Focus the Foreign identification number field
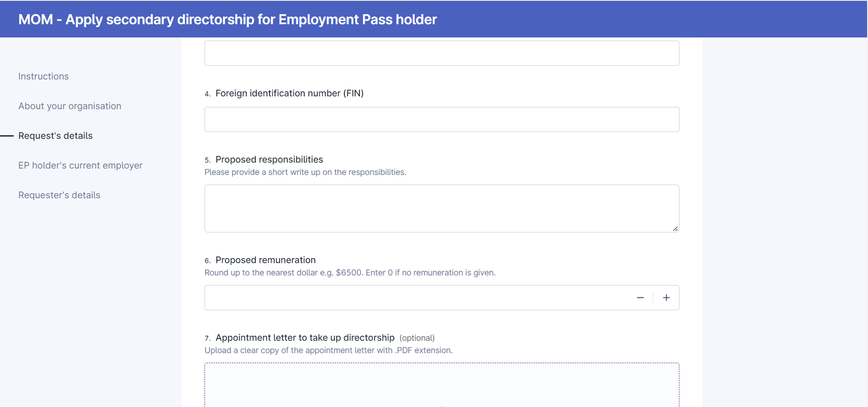 tap(442, 120)
